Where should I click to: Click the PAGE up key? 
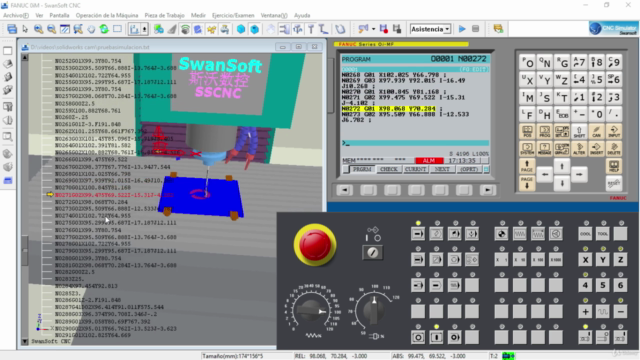coord(527,166)
